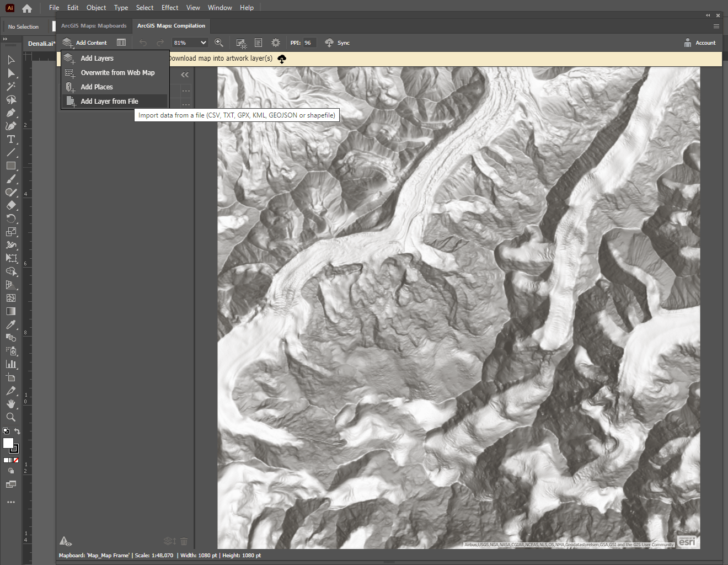Image resolution: width=728 pixels, height=565 pixels.
Task: Open the ArcGIS map settings gear
Action: [275, 42]
